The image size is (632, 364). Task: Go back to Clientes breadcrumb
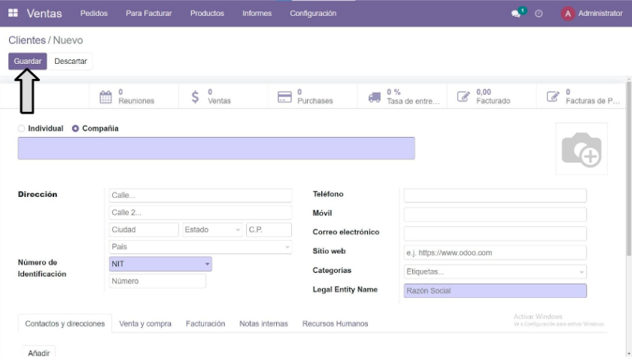[27, 41]
